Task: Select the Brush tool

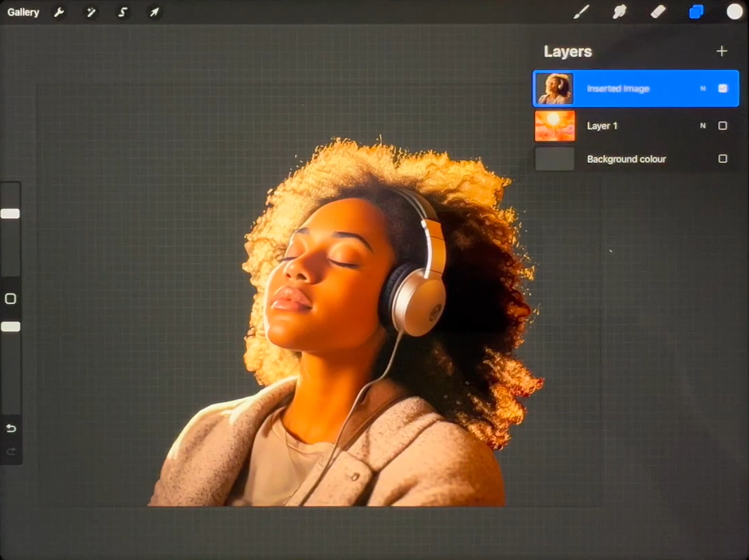Action: coord(581,12)
